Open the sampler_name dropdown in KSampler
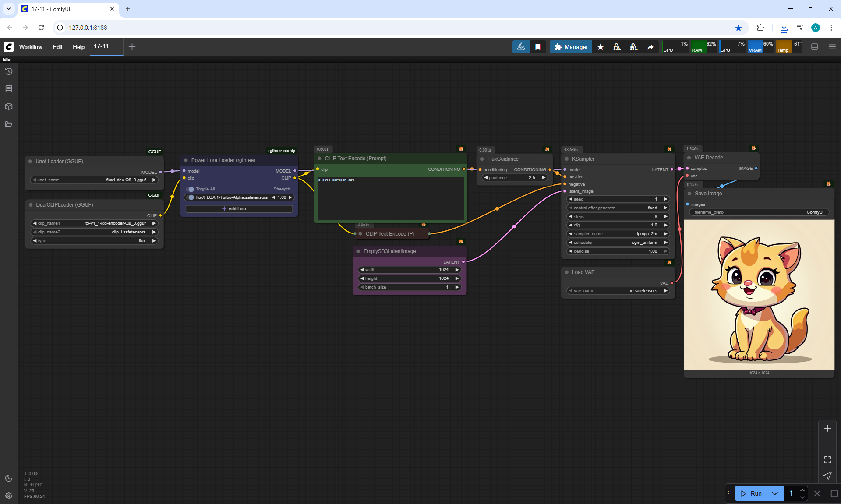Viewport: 841px width, 504px height. [618, 234]
